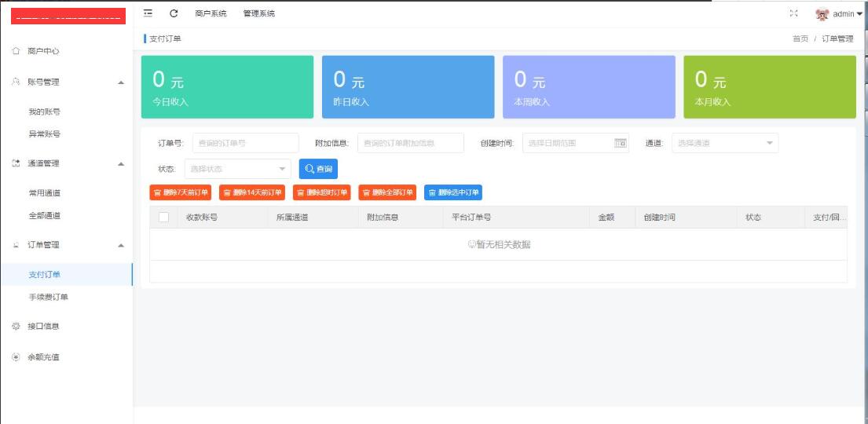The image size is (868, 424).
Task: Click the user icon beside 账号管理
Action: coord(16,82)
